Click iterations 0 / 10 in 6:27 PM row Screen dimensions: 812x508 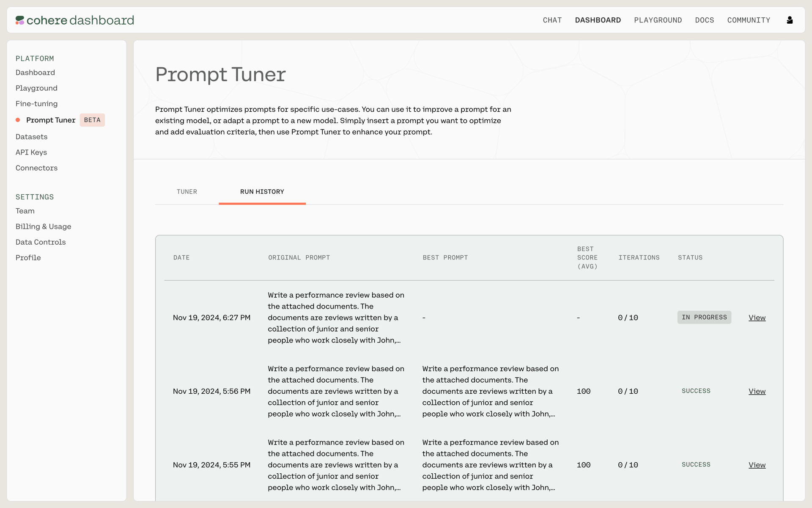point(628,317)
